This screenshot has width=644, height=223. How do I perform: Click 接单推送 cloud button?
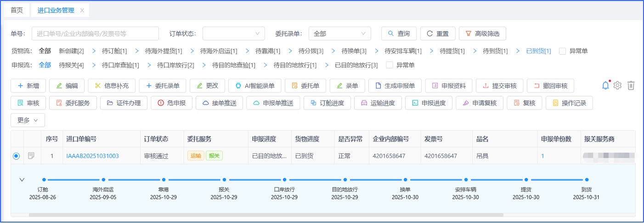tap(219, 103)
